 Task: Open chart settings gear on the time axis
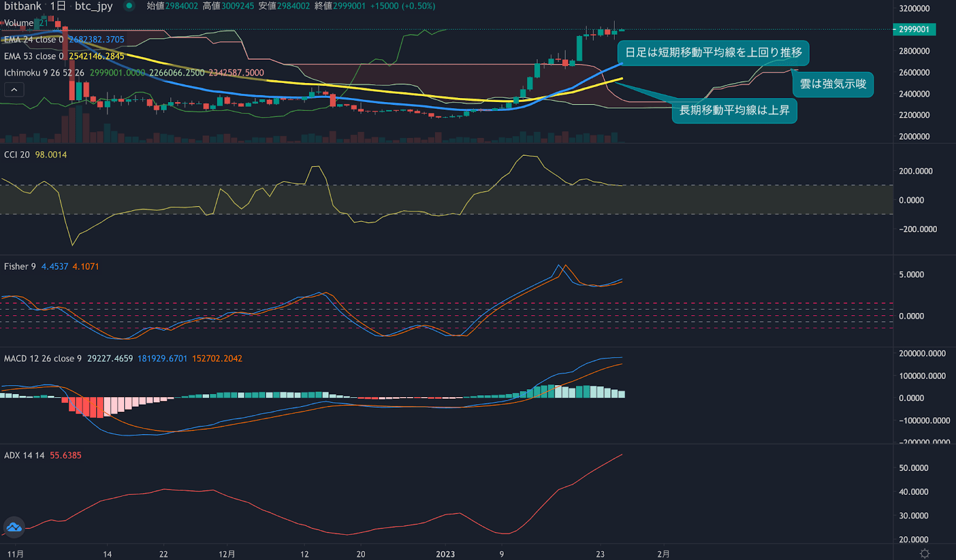[x=924, y=553]
